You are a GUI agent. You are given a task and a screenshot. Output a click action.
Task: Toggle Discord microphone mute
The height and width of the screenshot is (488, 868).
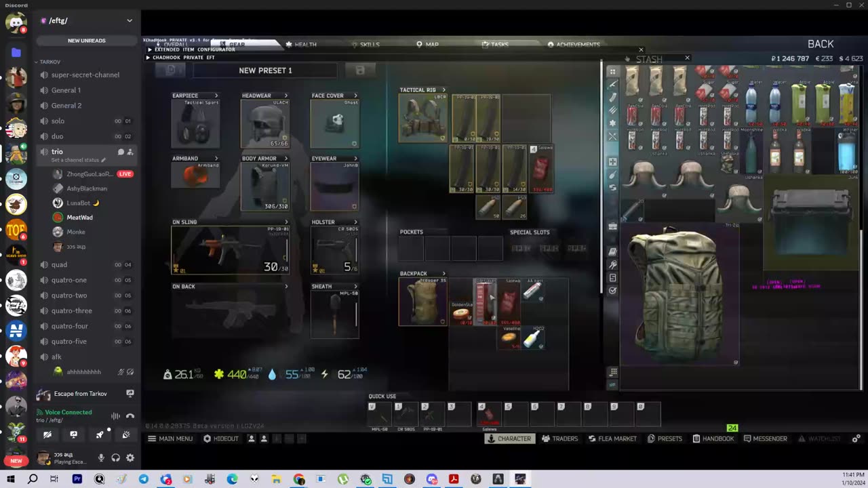point(101,458)
